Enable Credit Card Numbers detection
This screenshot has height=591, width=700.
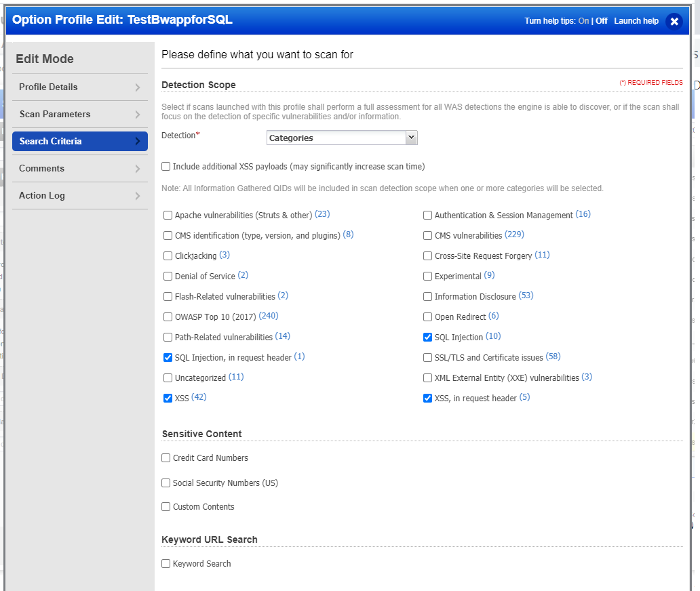[x=166, y=458]
